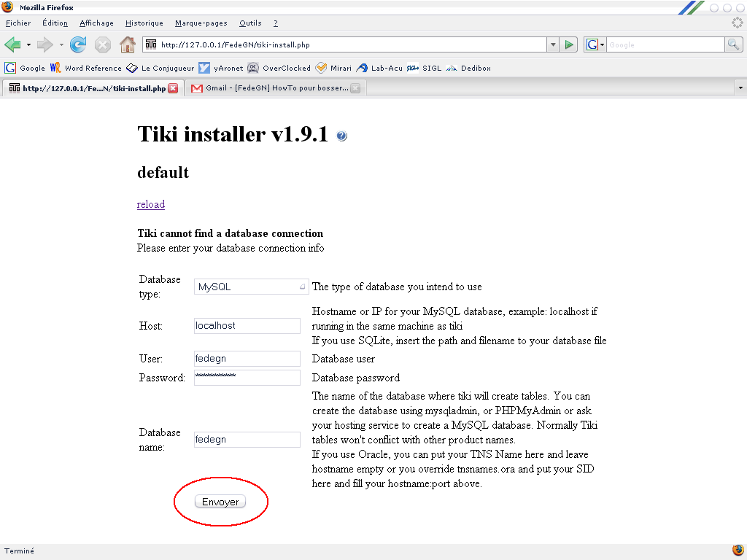
Task: Open the OverClocked bookmark
Action: pyautogui.click(x=279, y=68)
